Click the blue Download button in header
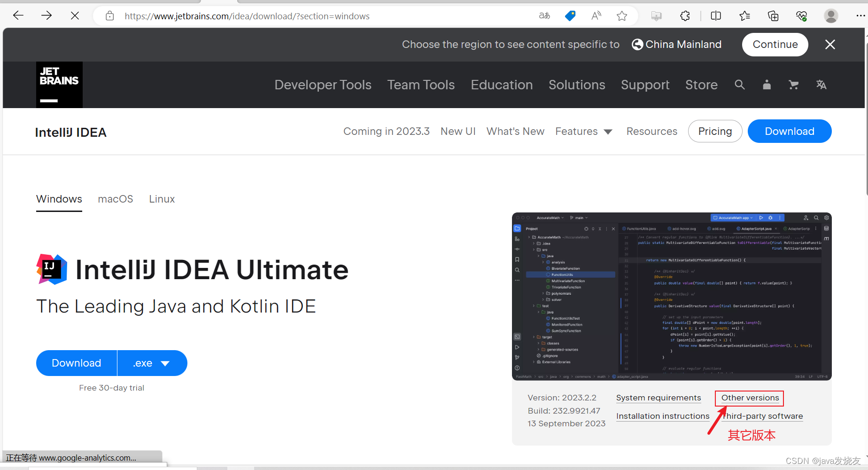The image size is (868, 470). [x=790, y=131]
